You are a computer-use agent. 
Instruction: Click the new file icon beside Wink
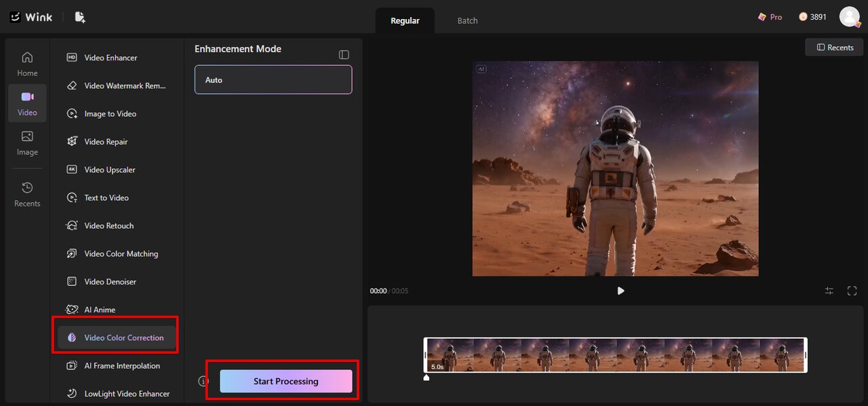(x=80, y=17)
